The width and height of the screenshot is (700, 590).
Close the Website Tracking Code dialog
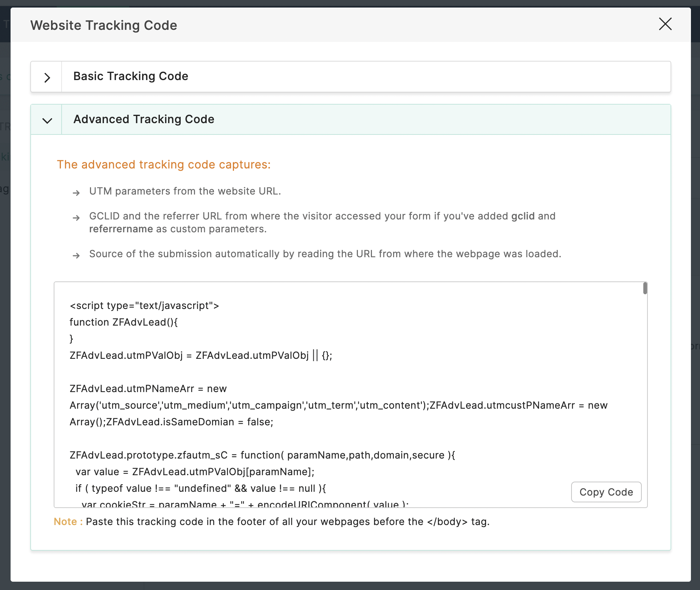click(x=665, y=24)
